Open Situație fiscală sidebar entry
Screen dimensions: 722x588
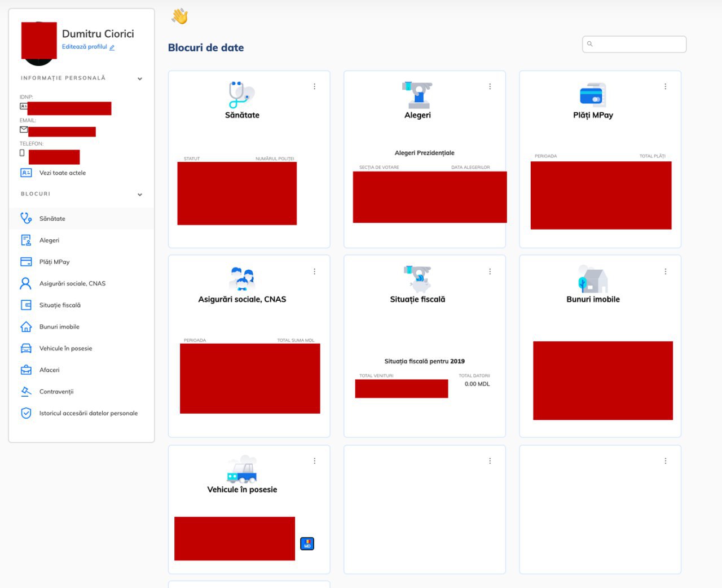click(x=81, y=305)
